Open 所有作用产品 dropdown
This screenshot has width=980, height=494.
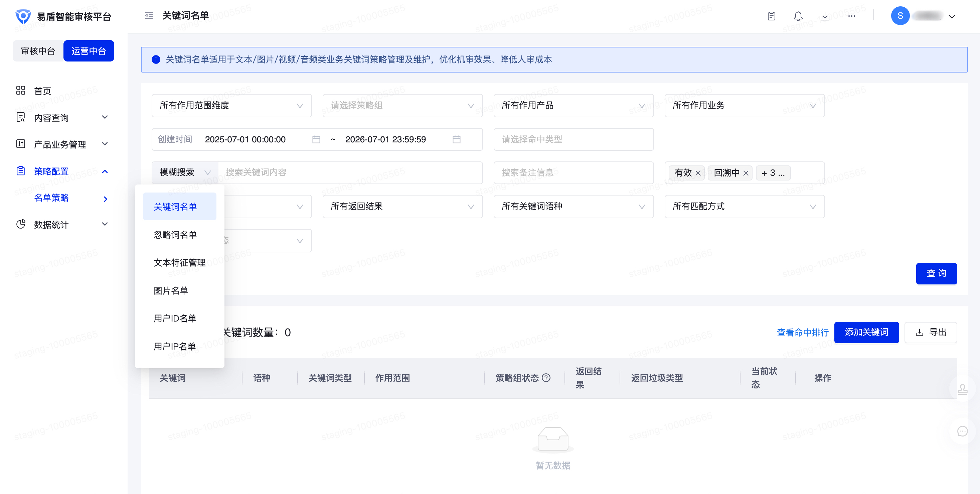pos(574,105)
